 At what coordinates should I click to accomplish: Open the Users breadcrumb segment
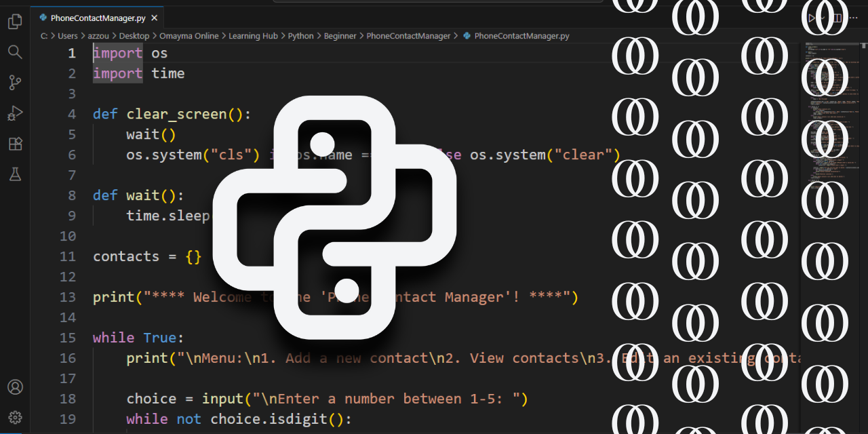(68, 36)
